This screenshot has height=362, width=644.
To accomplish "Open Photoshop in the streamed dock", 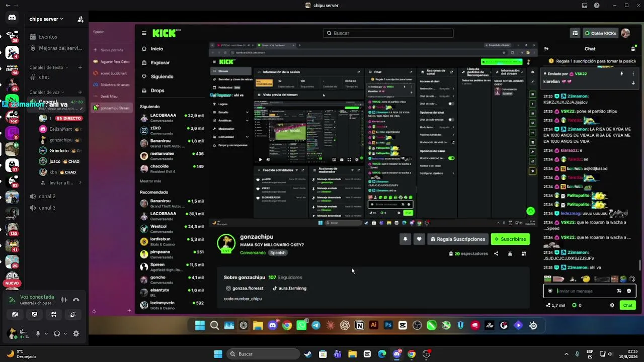I will (x=388, y=325).
